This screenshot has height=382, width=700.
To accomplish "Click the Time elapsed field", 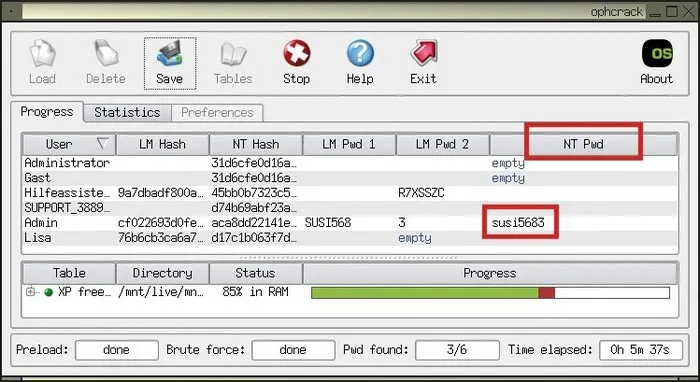I will click(641, 350).
